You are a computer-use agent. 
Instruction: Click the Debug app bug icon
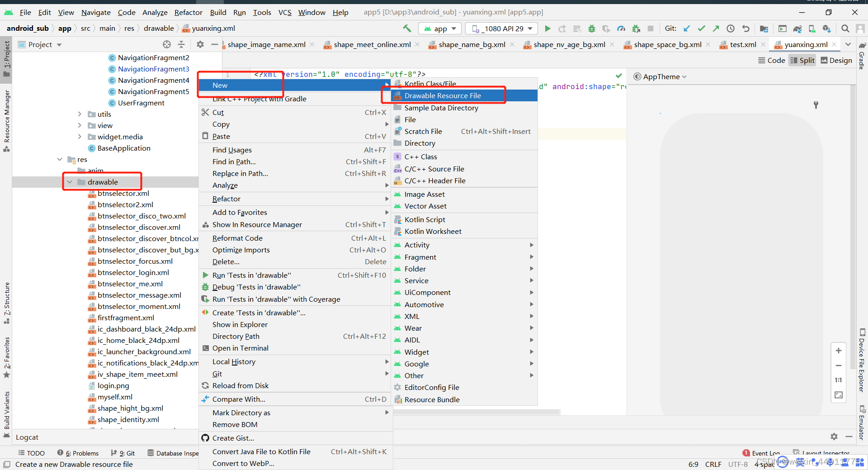tap(591, 28)
